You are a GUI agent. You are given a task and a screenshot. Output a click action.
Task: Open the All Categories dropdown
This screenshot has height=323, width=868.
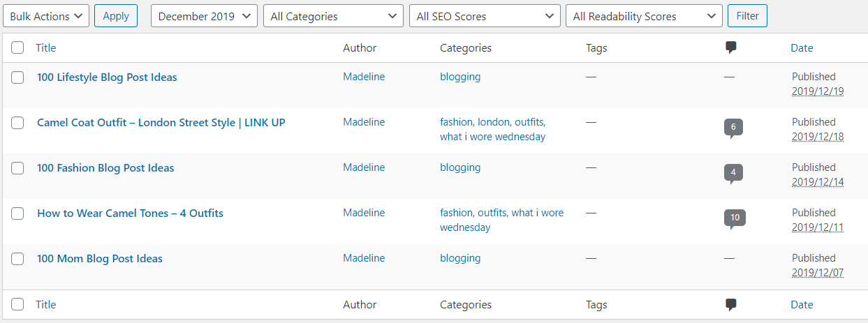pyautogui.click(x=333, y=16)
